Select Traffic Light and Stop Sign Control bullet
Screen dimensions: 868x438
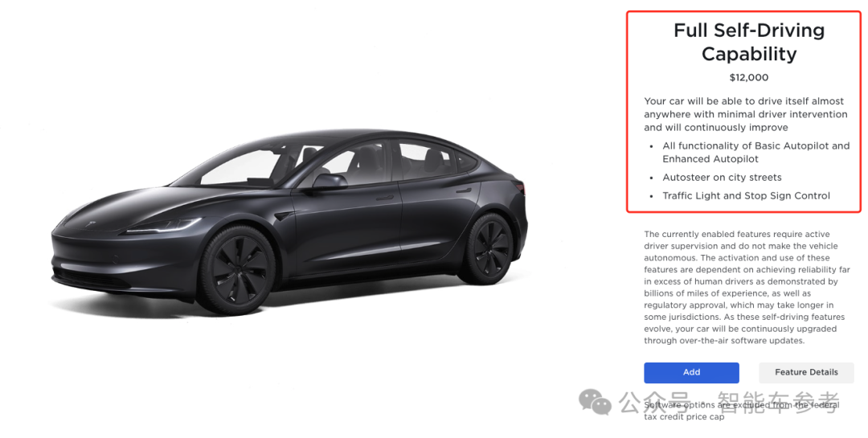[x=746, y=196]
